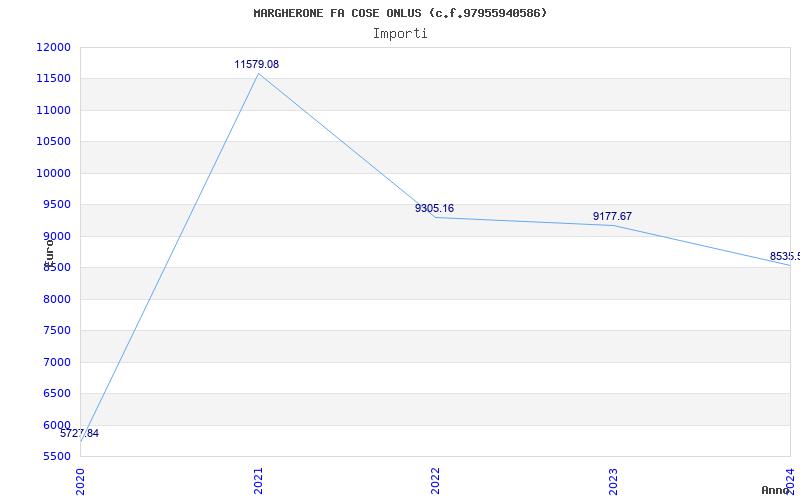Click the 11500 y-axis value

pos(53,79)
